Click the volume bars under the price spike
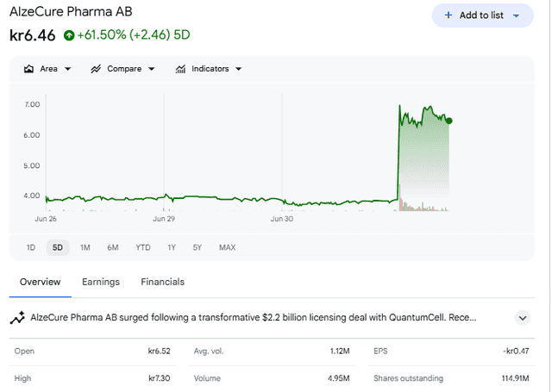 coord(423,206)
